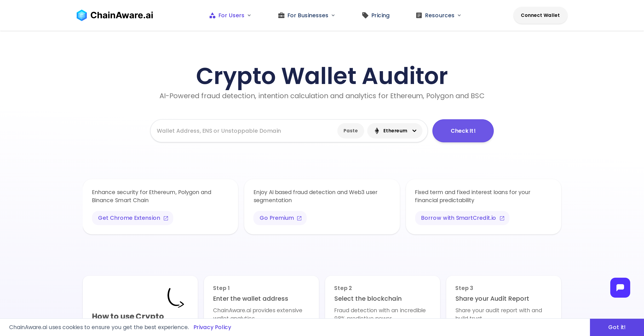Toggle the Ethereum blockchain selector
This screenshot has height=336, width=644.
395,130
